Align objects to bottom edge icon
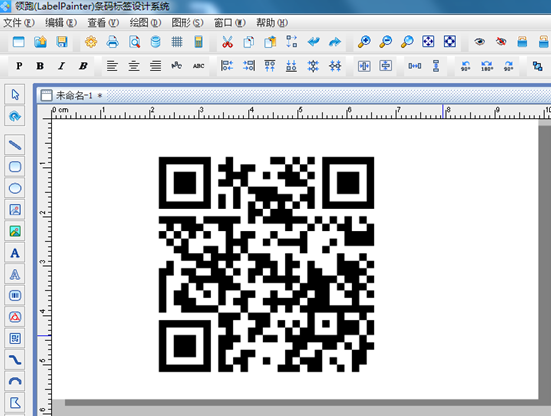551x416 pixels. (291, 66)
